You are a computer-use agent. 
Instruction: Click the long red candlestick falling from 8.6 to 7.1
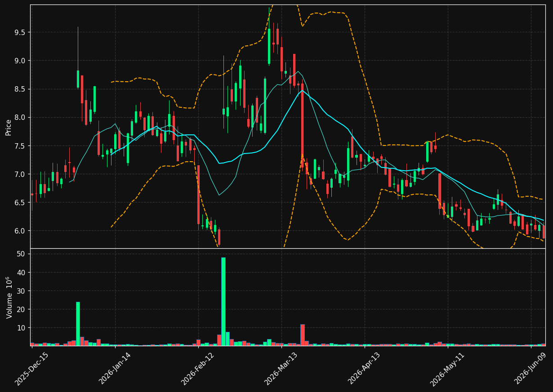tap(303, 126)
